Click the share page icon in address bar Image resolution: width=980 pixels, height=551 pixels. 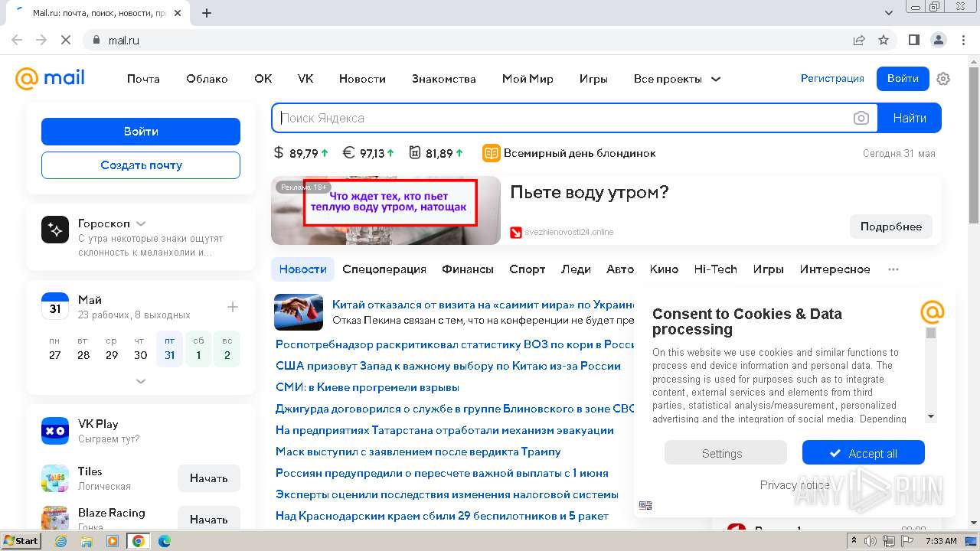coord(859,40)
